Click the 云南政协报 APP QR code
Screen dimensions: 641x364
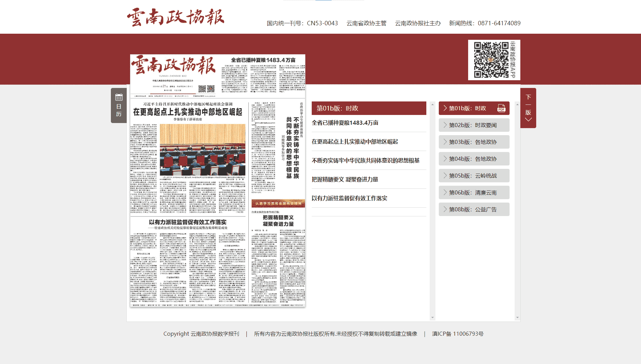pyautogui.click(x=494, y=60)
